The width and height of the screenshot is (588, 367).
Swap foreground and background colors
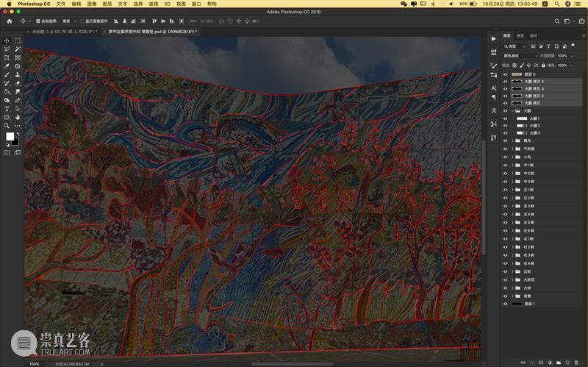tap(18, 134)
